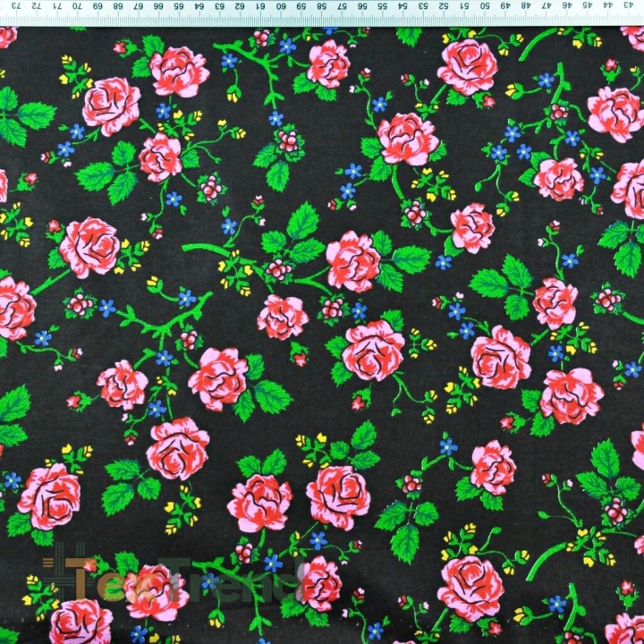Click the TexTrend watermark text

[185, 580]
